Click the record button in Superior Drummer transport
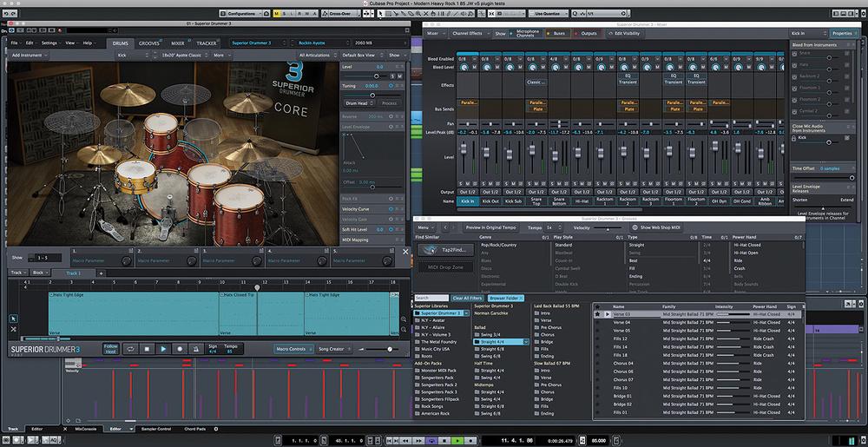This screenshot has width=868, height=447. click(x=180, y=349)
